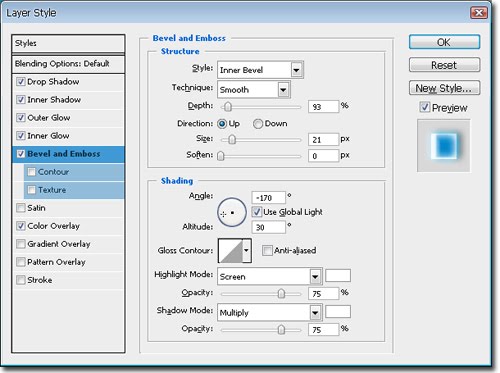500x373 pixels.
Task: Click the Size value field showing 21
Action: click(323, 139)
